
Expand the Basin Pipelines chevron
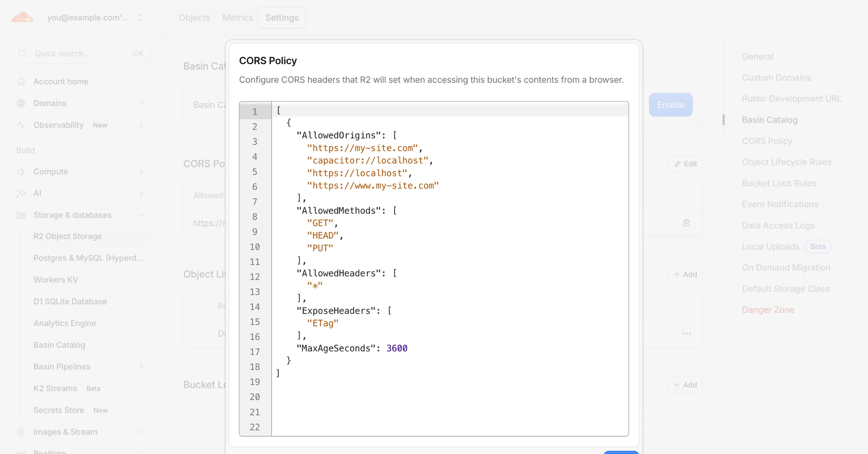tap(141, 367)
